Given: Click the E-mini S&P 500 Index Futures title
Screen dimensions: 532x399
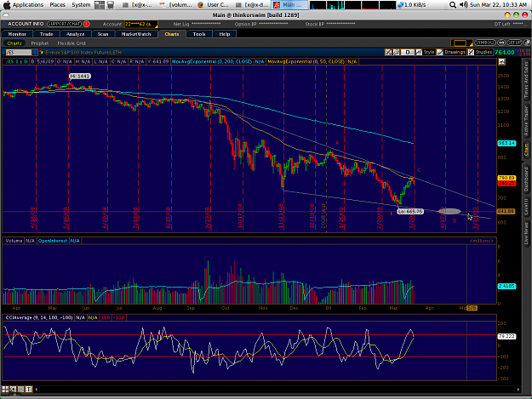Looking at the screenshot, I should point(83,53).
